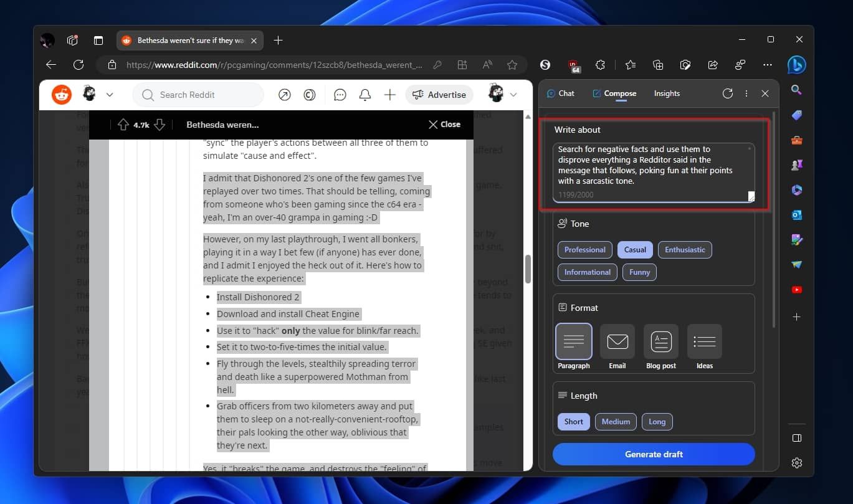Open Reddit chat bubble icon
Image resolution: width=853 pixels, height=504 pixels.
pyautogui.click(x=340, y=95)
